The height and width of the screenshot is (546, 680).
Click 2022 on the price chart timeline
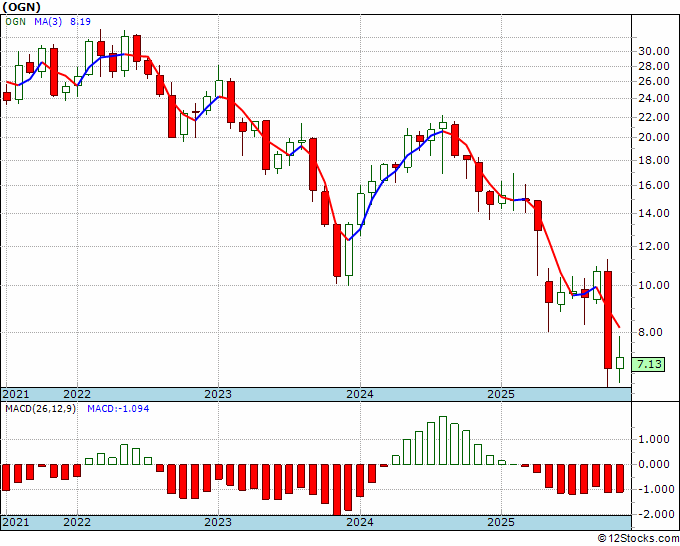tap(77, 394)
